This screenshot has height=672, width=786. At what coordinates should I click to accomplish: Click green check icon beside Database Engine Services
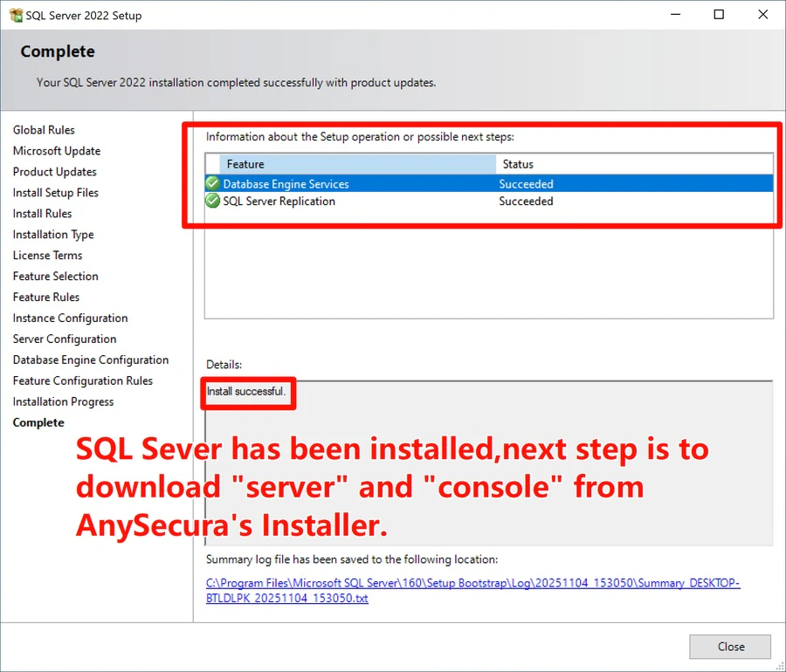point(212,183)
